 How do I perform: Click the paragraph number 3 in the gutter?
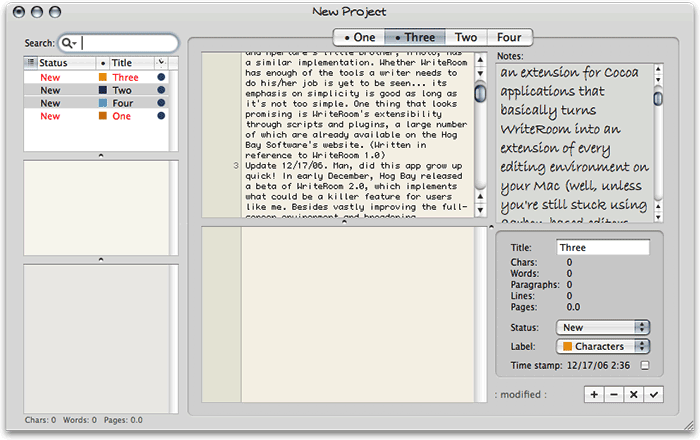236,166
